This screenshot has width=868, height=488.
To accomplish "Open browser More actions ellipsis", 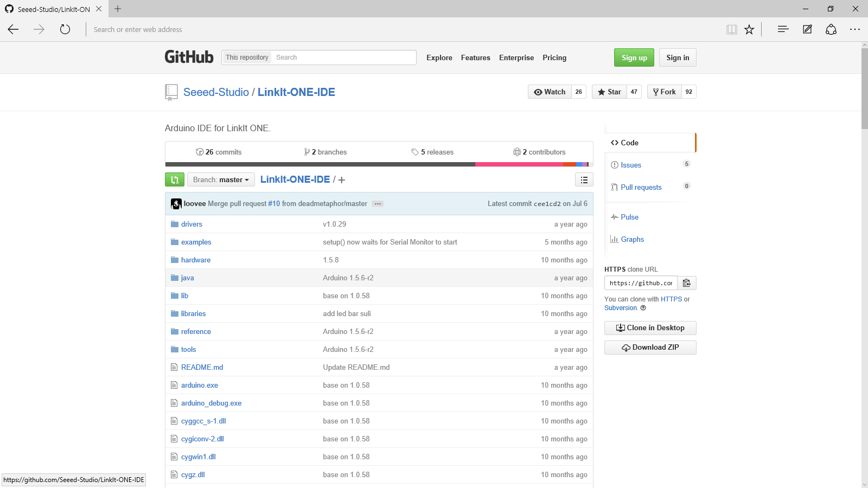I will tap(855, 29).
